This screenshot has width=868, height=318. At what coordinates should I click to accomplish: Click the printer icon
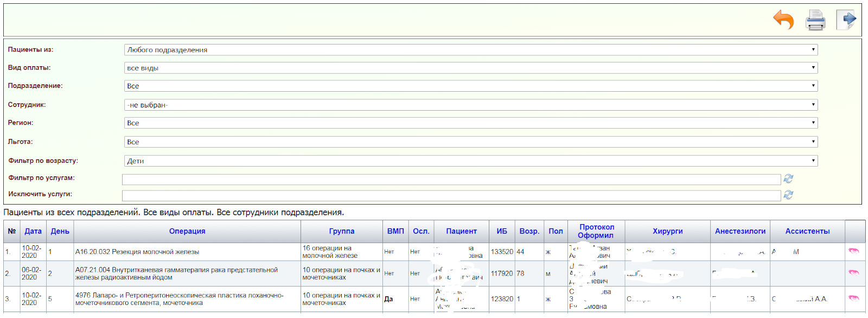coord(815,21)
